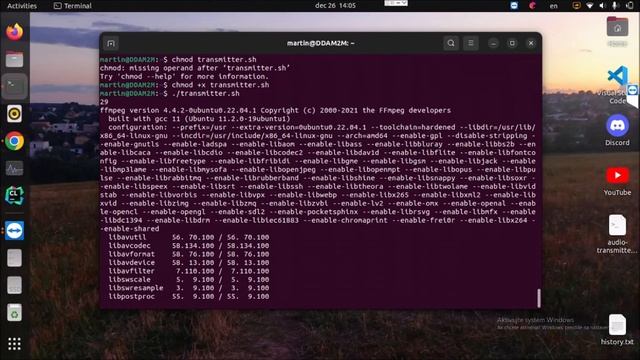Screen dimensions: 640x360
Task: Click the 'libpostproc' version row
Action: click(189, 296)
